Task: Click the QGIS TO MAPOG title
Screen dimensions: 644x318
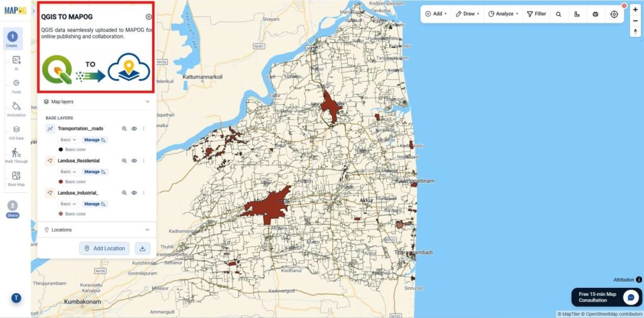Action: [67, 17]
